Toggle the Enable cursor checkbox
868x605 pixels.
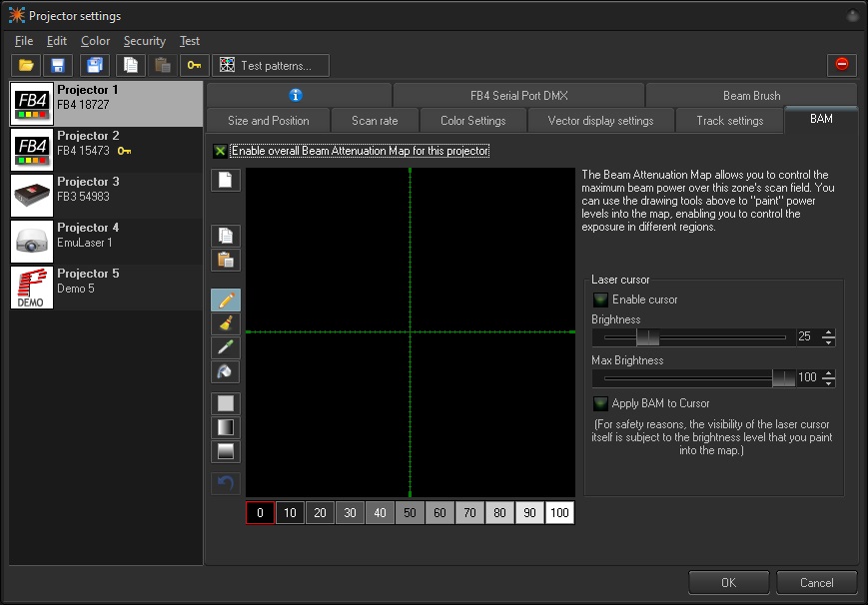600,300
